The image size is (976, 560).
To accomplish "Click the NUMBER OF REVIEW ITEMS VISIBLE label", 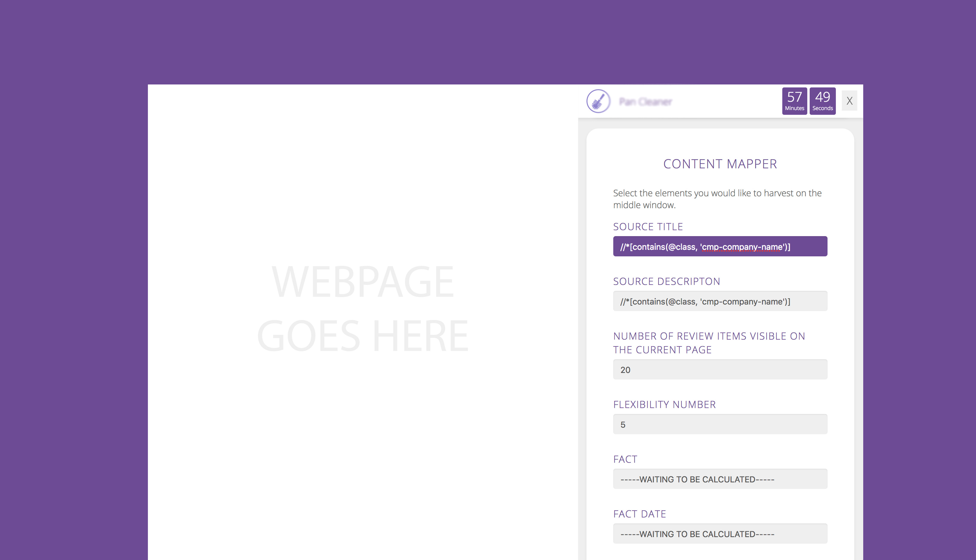I will tap(709, 343).
